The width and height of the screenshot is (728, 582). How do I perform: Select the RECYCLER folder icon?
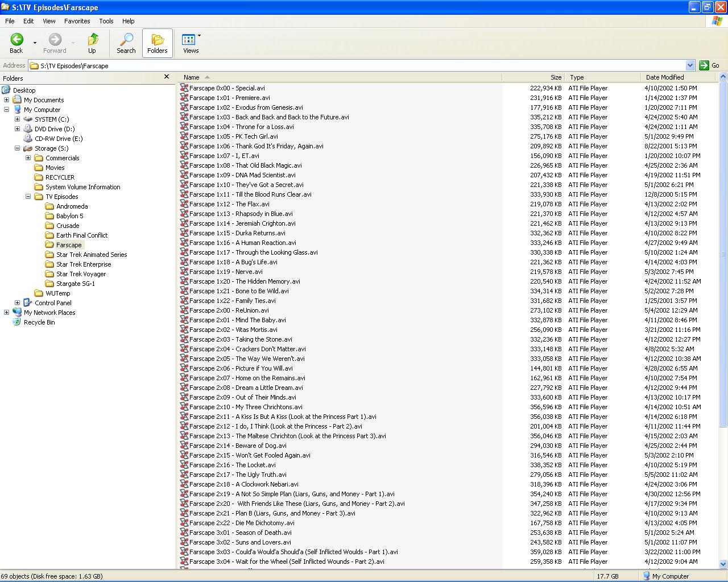(x=39, y=177)
